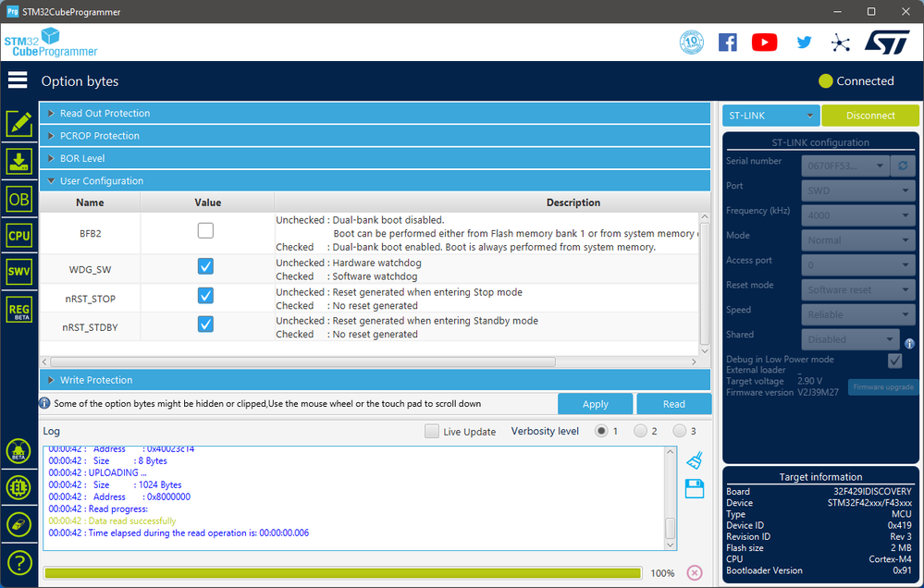
Task: Expand the Read Out Protection section
Action: pyautogui.click(x=375, y=113)
